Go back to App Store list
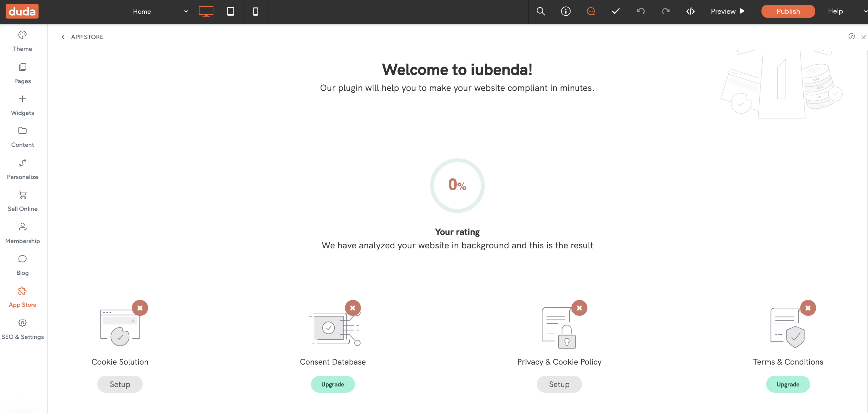The height and width of the screenshot is (413, 868). click(x=82, y=37)
